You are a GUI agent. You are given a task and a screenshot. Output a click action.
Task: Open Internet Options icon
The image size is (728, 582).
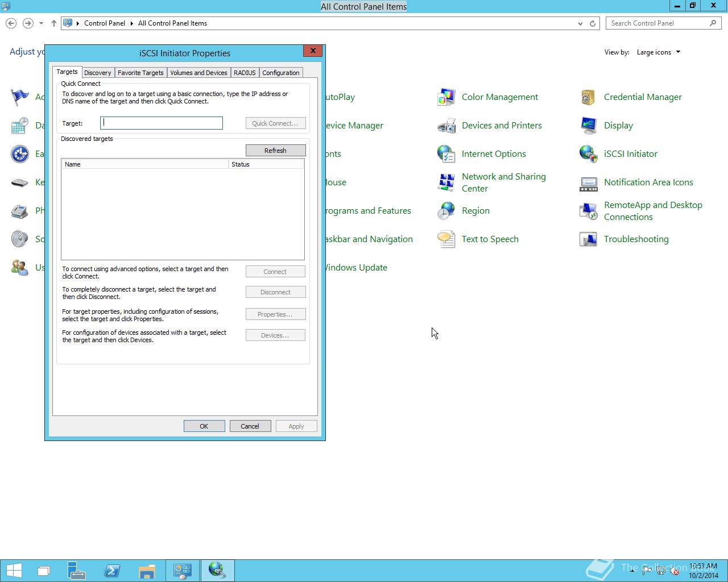pyautogui.click(x=446, y=154)
